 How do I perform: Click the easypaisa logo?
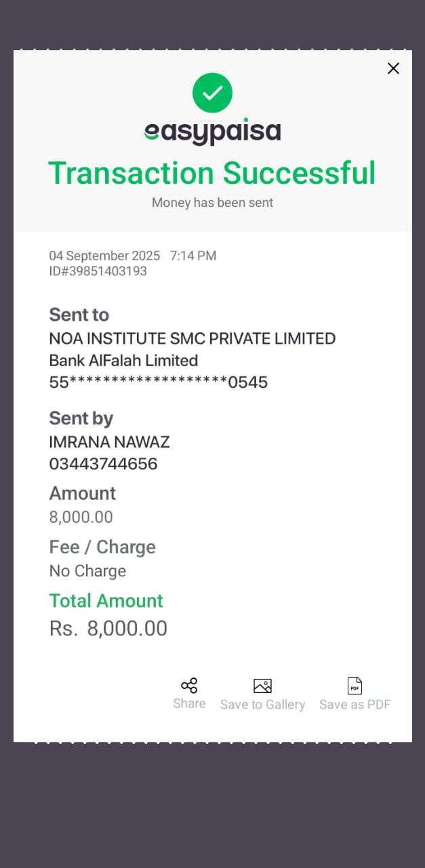(212, 131)
